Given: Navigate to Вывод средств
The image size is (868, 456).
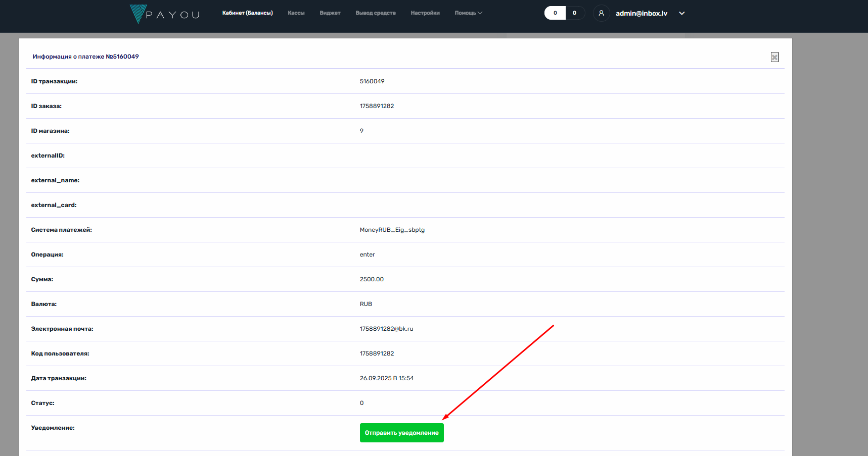Looking at the screenshot, I should point(375,13).
